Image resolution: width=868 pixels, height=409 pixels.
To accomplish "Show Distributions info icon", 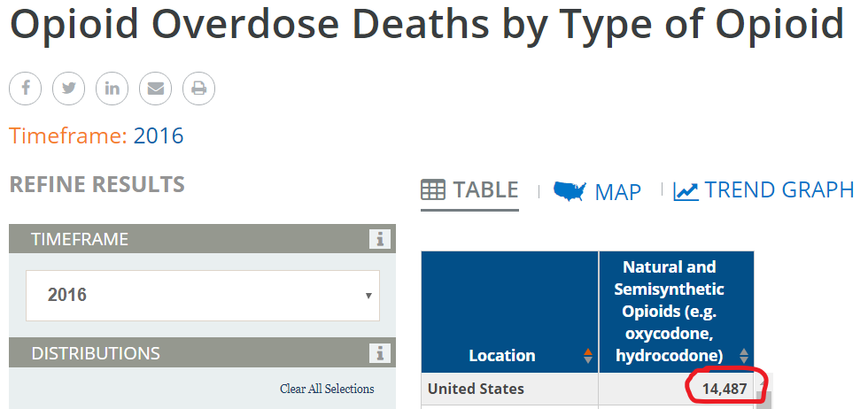I will coord(380,353).
